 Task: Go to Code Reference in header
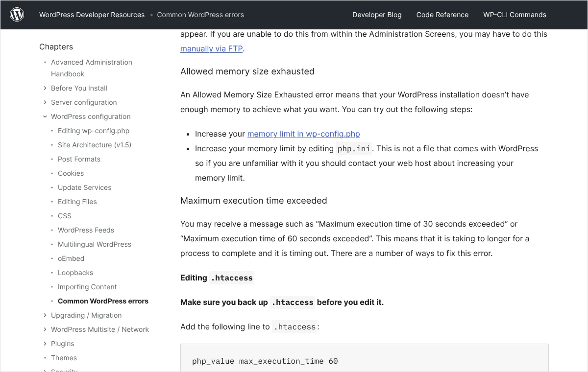tap(442, 15)
